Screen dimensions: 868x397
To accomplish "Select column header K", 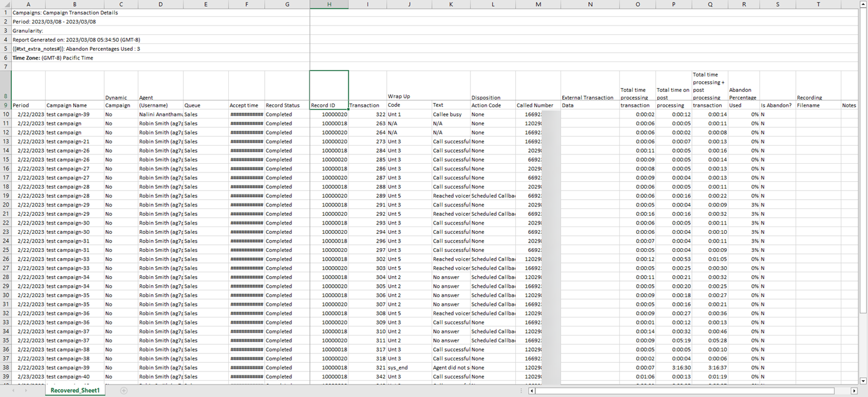I will [451, 4].
